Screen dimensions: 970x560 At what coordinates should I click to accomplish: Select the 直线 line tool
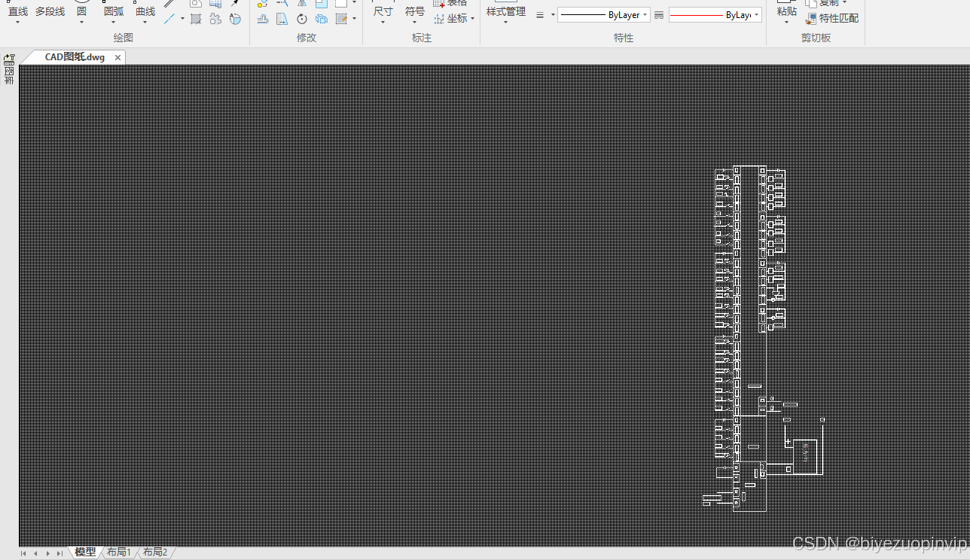pos(17,11)
